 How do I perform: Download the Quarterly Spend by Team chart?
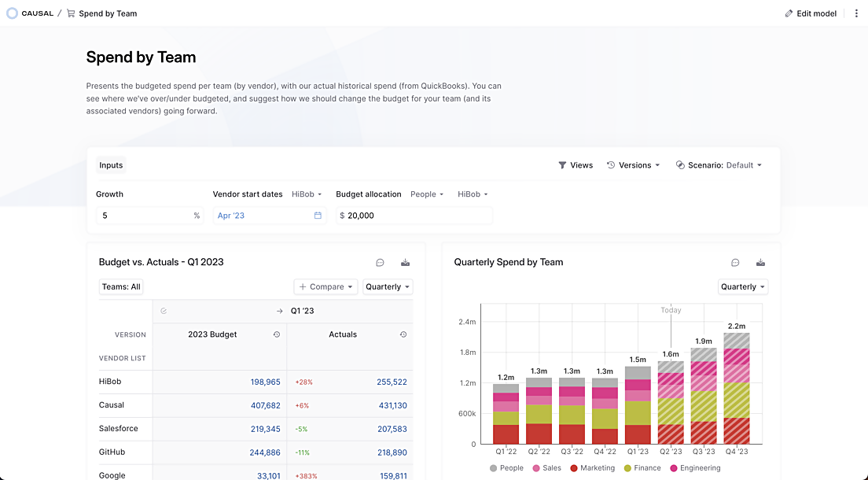point(760,263)
